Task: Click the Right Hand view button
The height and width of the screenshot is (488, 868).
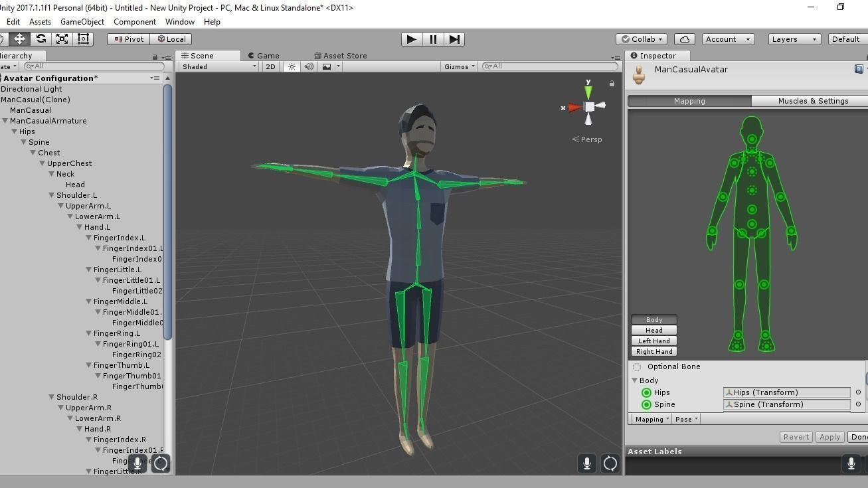Action: [x=654, y=351]
